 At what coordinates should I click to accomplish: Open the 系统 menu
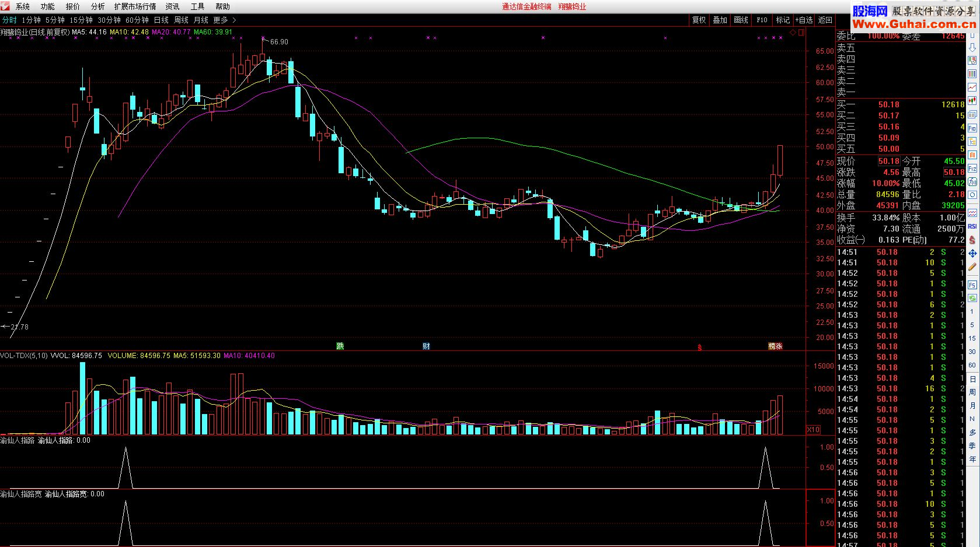tap(23, 6)
